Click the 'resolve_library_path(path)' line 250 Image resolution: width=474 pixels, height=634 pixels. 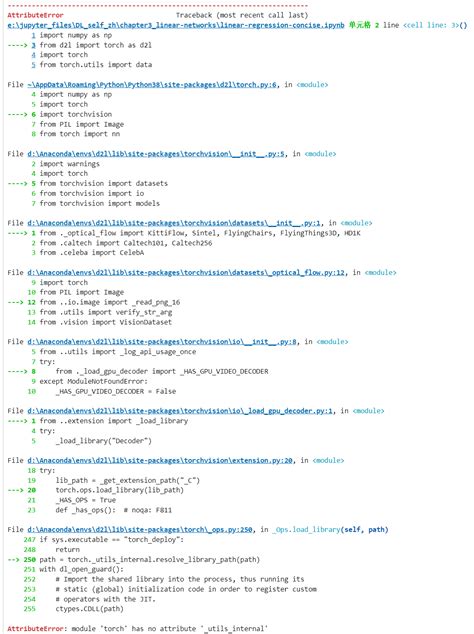[150, 560]
